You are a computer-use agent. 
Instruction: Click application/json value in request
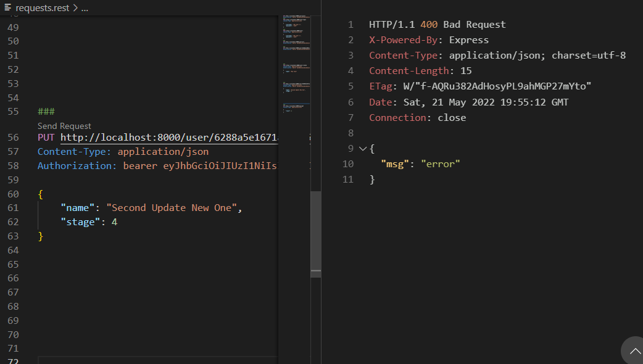[163, 152]
